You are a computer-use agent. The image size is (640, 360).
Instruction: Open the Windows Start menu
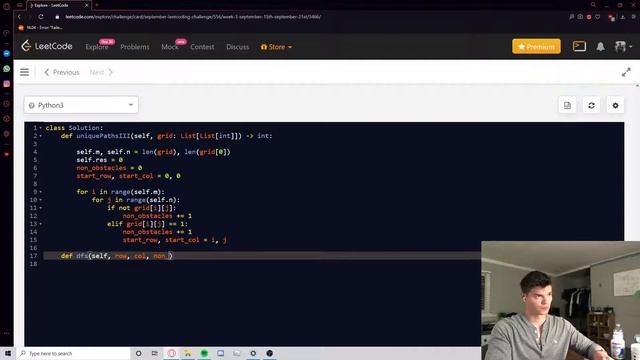(x=8, y=353)
